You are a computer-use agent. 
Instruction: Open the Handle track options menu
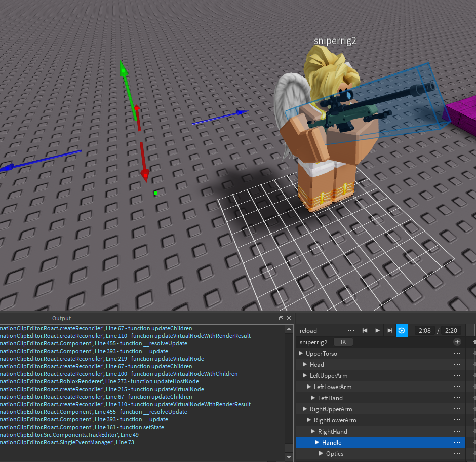click(x=457, y=442)
